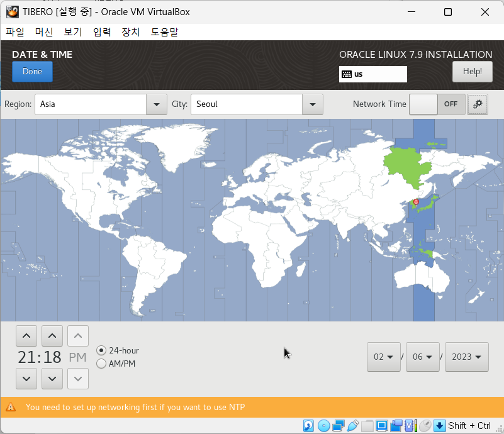
Task: Open the 머신 menu
Action: [x=44, y=32]
